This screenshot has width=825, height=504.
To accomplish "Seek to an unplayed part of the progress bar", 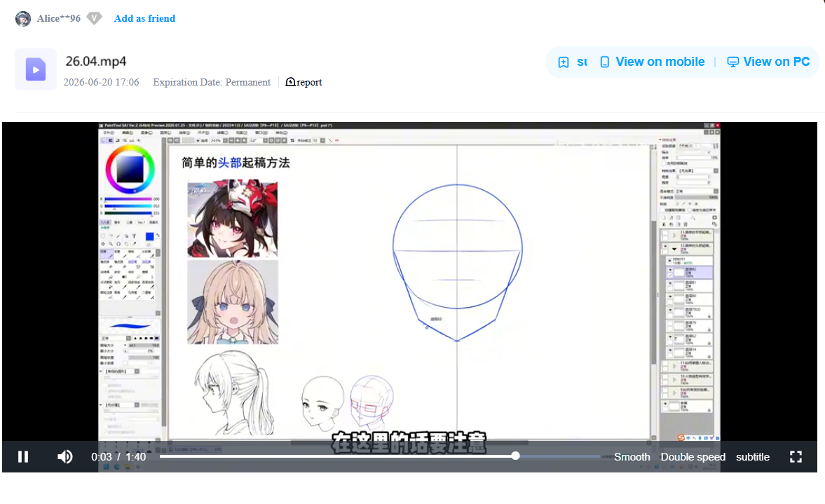I will point(560,456).
